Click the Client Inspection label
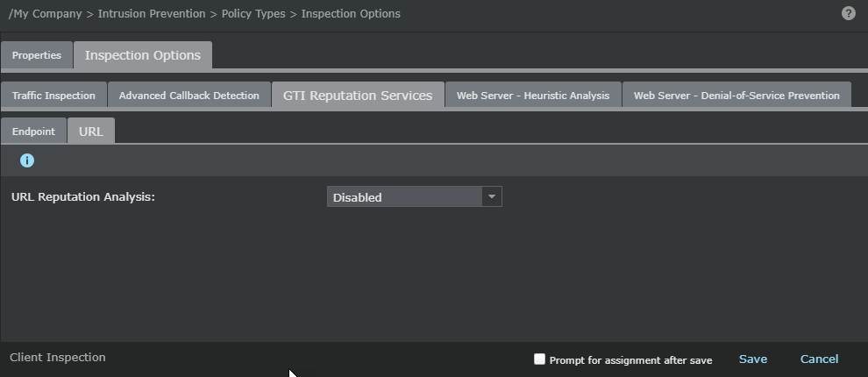 click(x=58, y=358)
